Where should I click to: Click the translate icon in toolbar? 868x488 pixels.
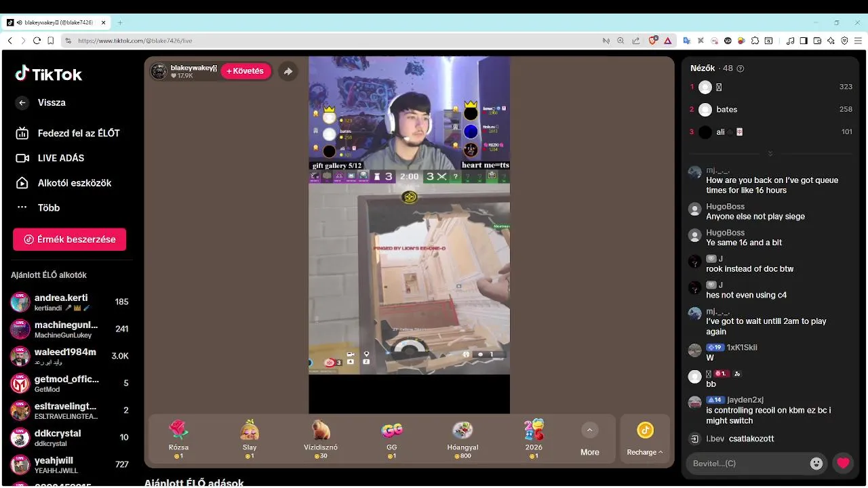click(x=686, y=41)
